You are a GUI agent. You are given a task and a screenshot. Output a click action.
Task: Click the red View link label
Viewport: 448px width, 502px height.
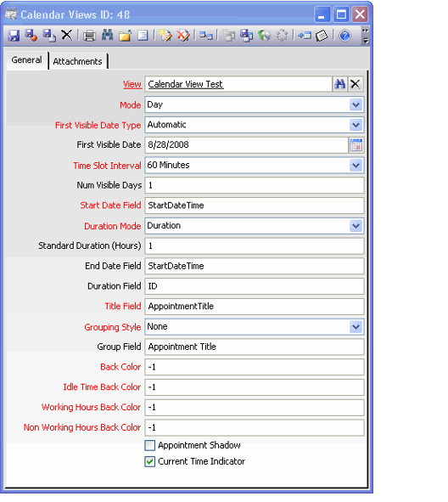click(132, 84)
